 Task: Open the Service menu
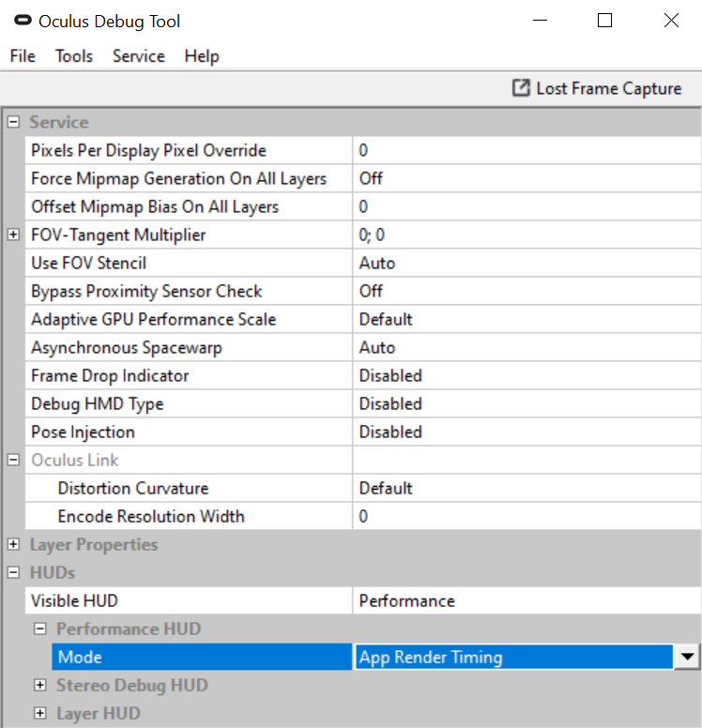[x=139, y=56]
